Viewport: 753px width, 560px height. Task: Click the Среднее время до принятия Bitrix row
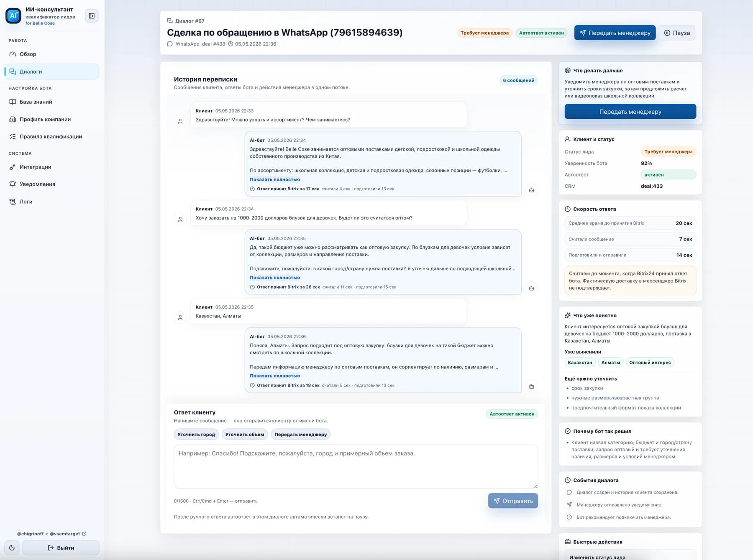tap(630, 223)
